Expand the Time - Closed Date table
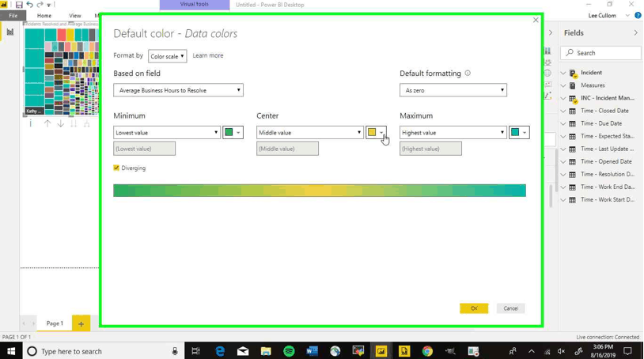 [x=563, y=111]
